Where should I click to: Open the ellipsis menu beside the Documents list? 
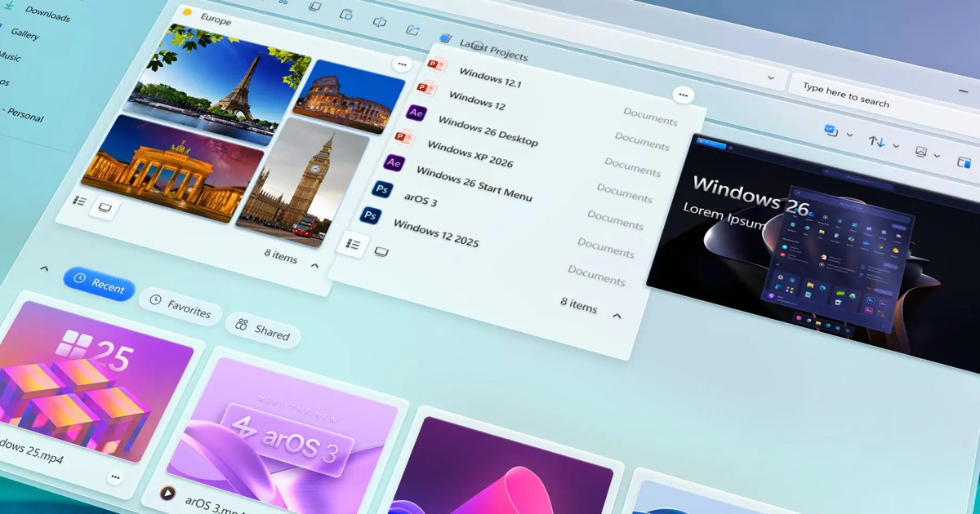(x=684, y=95)
